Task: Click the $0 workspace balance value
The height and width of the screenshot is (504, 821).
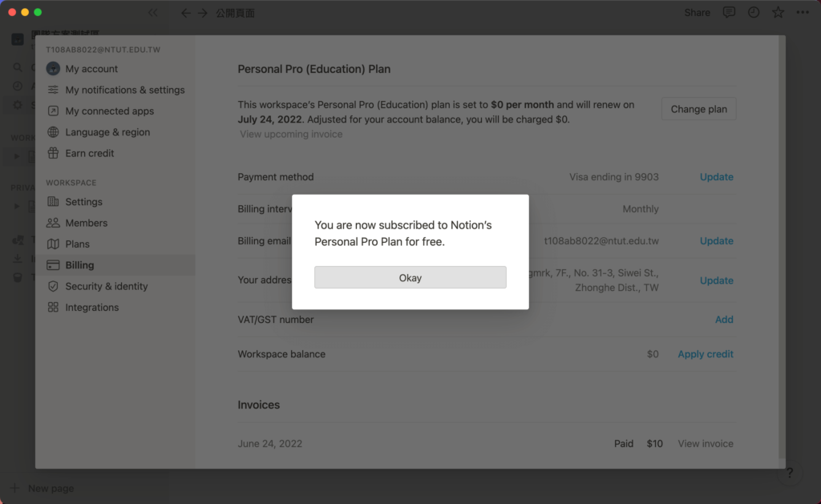Action: [x=653, y=354]
